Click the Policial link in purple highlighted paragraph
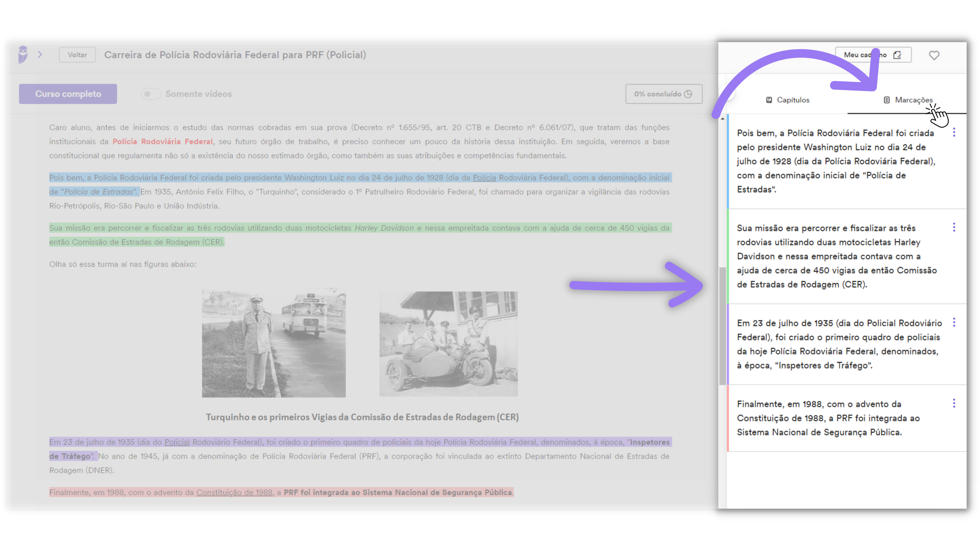Viewport: 980px width, 551px height. 177,442
